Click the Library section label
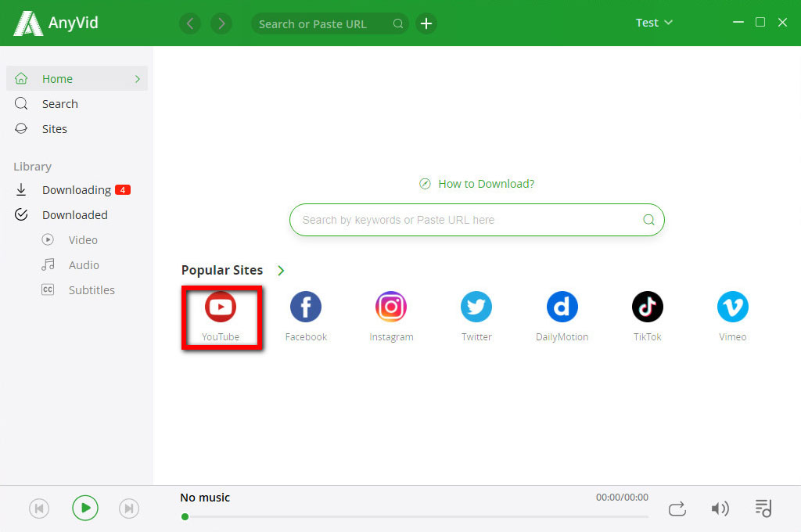 (32, 167)
